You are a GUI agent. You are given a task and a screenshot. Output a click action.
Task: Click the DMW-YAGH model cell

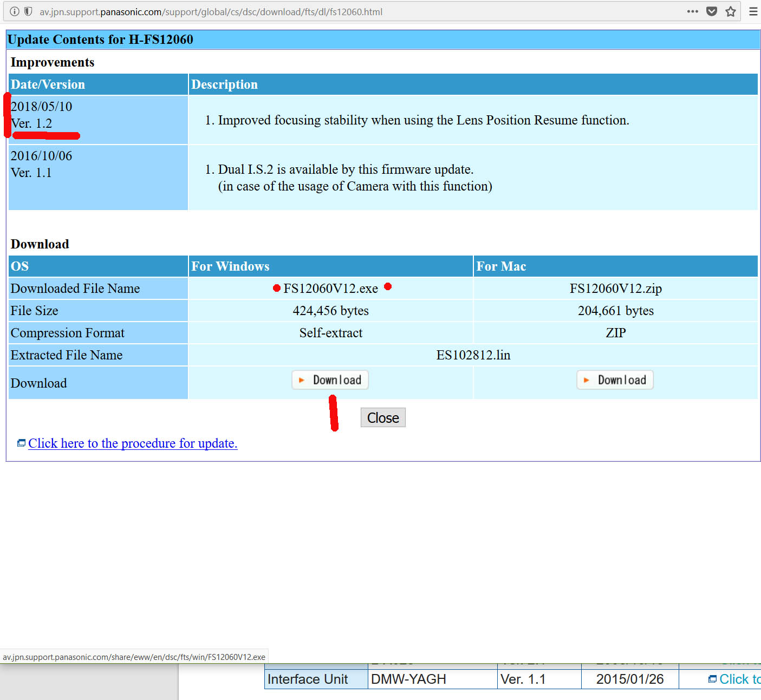point(408,679)
